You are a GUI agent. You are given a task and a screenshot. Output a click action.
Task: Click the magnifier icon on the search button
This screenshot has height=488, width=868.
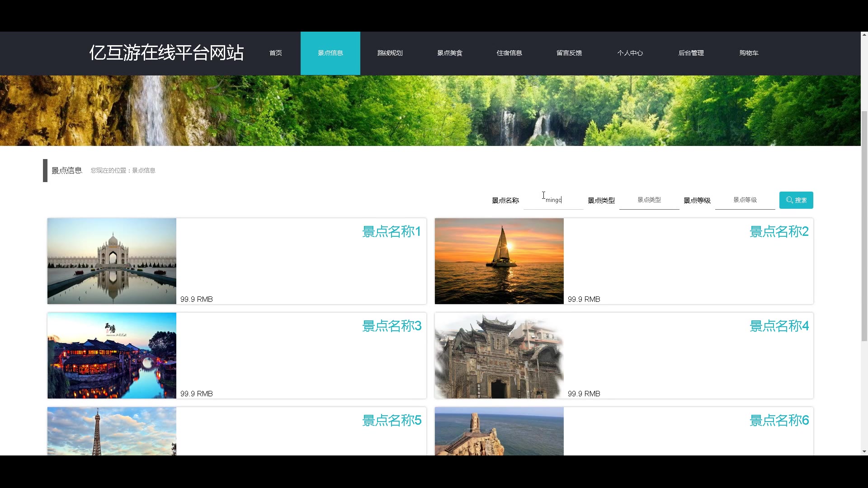click(789, 200)
